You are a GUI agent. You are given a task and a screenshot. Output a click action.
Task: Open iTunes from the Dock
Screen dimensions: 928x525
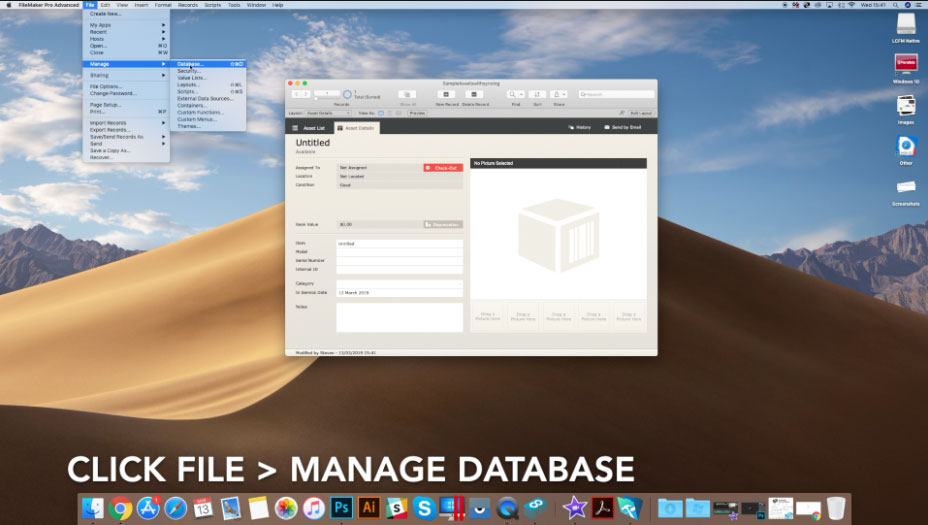(x=314, y=508)
